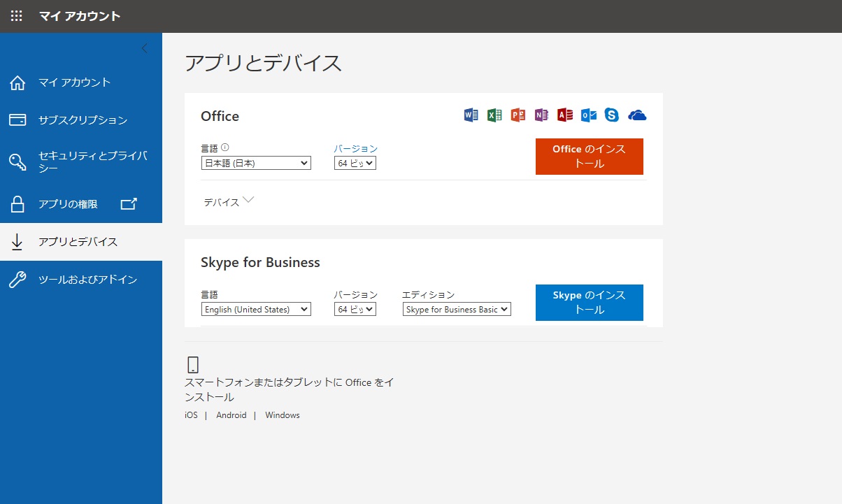Screen dimensions: 842x504
Task: Click the wrench icon for ツールおよびアドイン
Action: point(17,280)
